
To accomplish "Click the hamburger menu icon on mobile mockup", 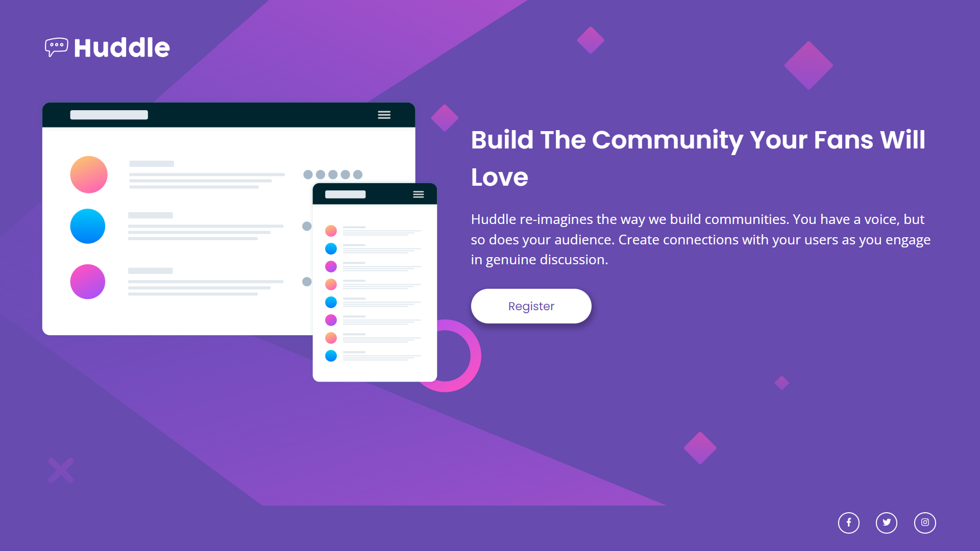I will (x=418, y=194).
